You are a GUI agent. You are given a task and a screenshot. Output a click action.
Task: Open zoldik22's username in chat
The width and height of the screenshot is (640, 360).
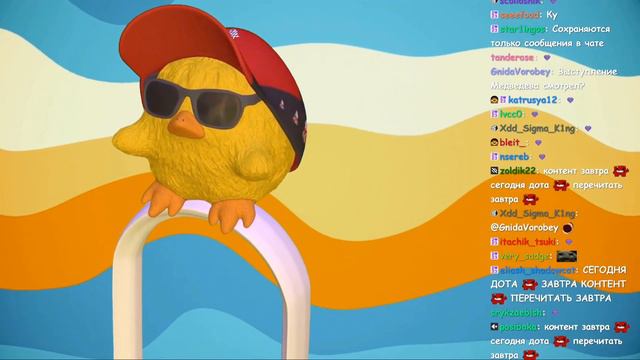(518, 171)
